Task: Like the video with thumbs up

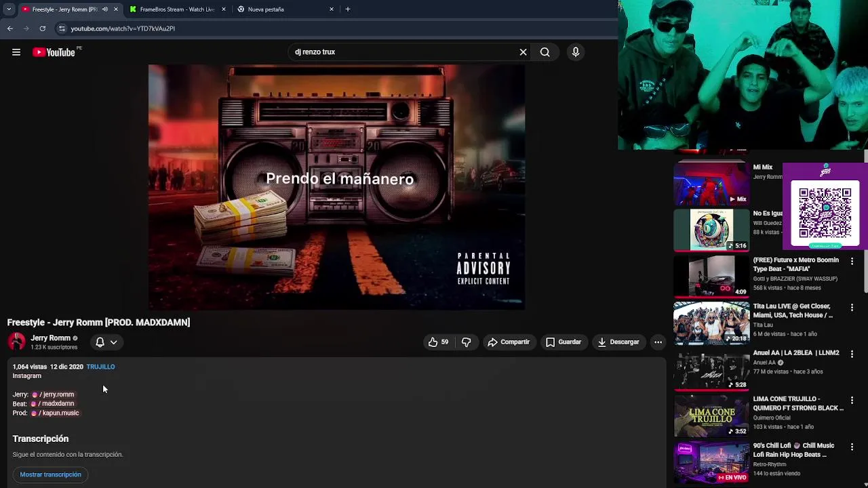Action: tap(438, 342)
